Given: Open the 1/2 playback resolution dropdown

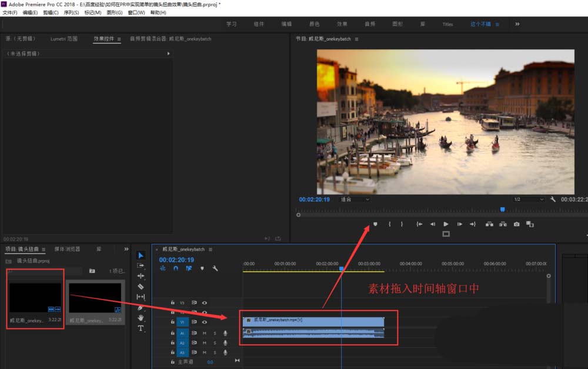Looking at the screenshot, I should coord(527,199).
